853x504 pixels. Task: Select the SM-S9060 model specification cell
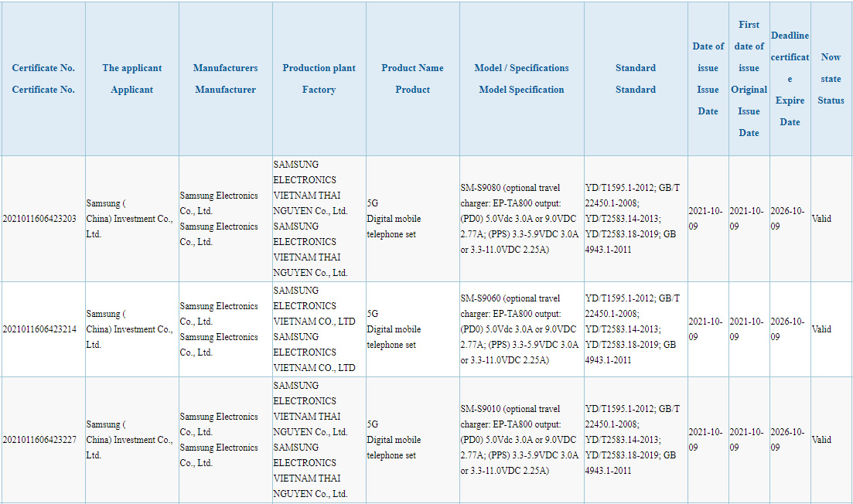[522, 329]
